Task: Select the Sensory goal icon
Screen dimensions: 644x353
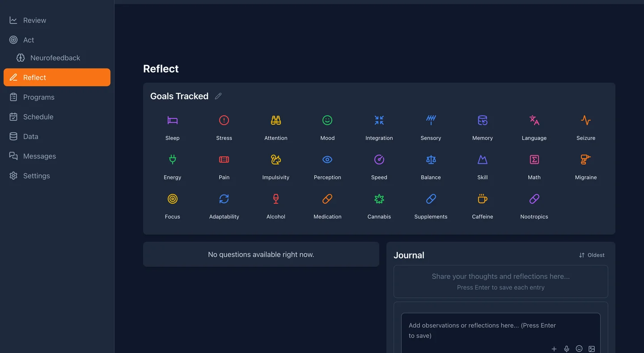Action: [431, 120]
